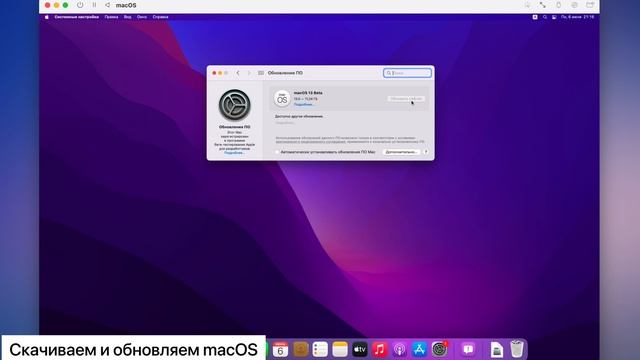Open the Правка menu
Image resolution: width=640 pixels, height=360 pixels.
pyautogui.click(x=111, y=17)
